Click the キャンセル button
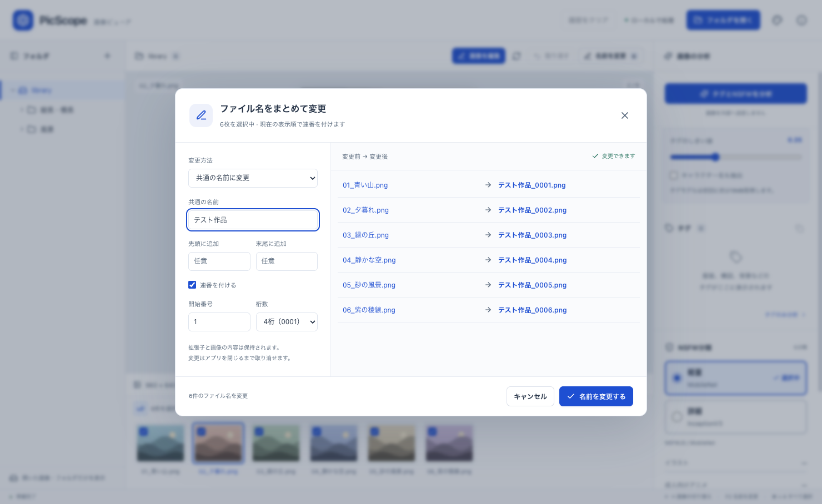Screen dimensions: 822x504 [x=530, y=396]
